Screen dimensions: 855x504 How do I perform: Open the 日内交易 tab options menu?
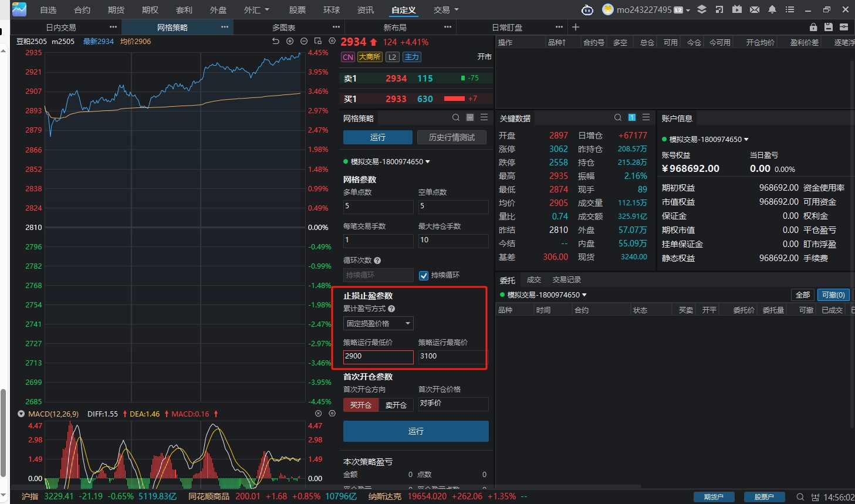click(113, 27)
